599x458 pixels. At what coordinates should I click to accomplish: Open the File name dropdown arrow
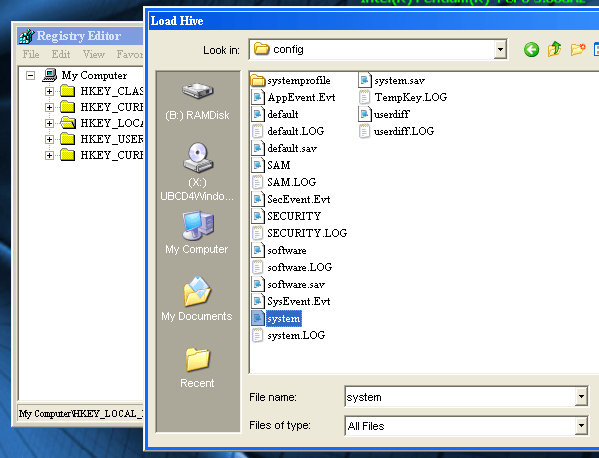[x=581, y=397]
